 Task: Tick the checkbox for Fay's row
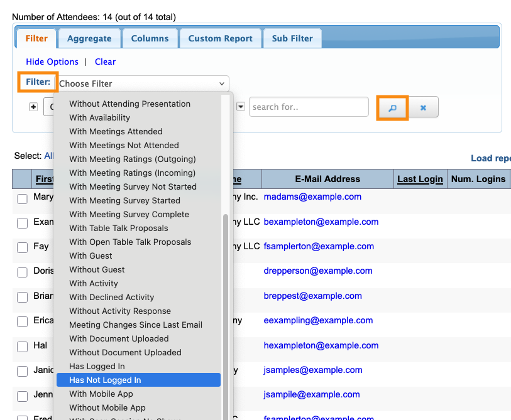pyautogui.click(x=22, y=247)
